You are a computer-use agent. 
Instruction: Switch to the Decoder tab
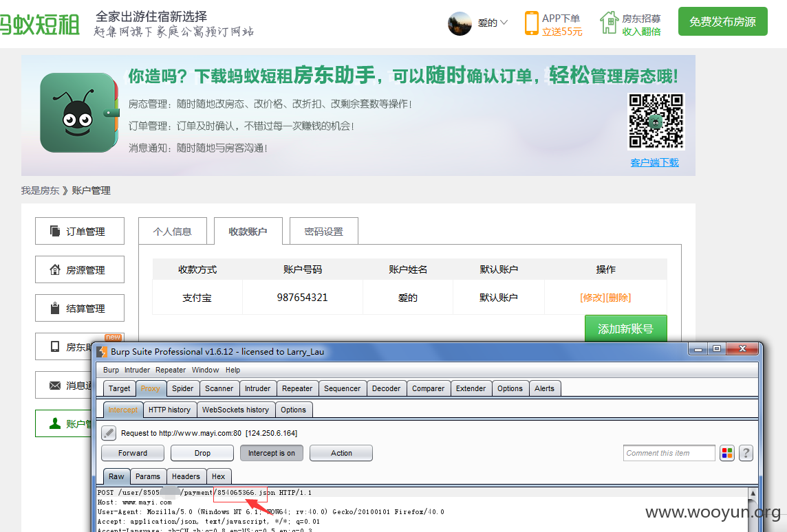387,388
